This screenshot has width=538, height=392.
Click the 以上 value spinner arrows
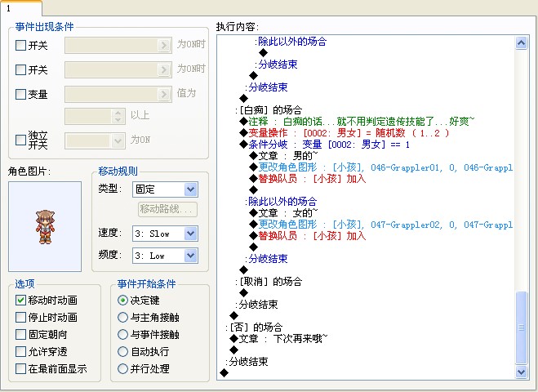(x=118, y=117)
